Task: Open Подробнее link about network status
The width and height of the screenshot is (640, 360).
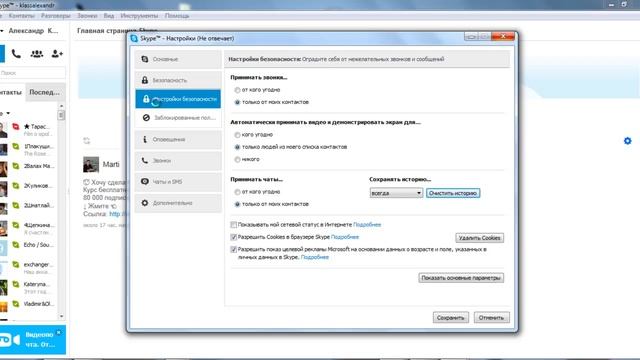Action: coord(367,224)
